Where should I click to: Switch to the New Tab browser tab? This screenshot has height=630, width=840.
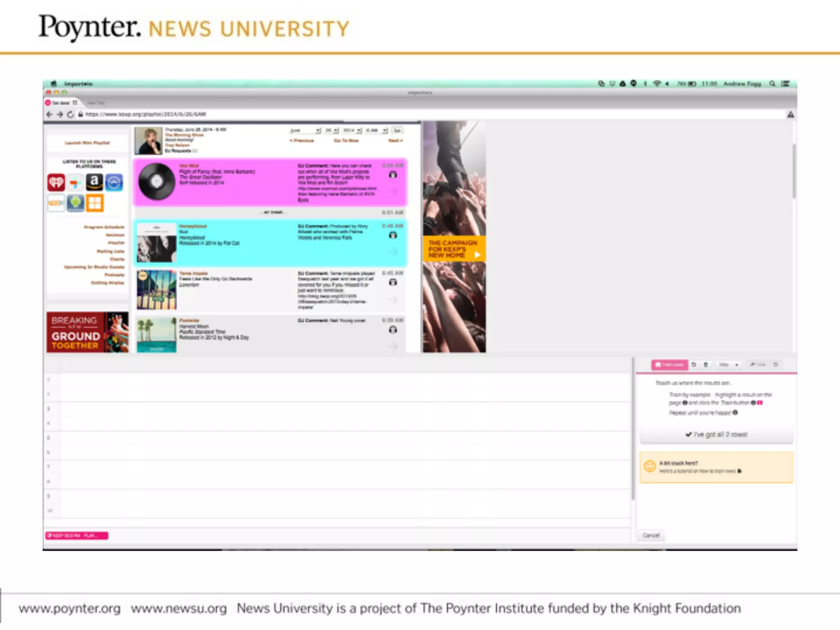(95, 103)
